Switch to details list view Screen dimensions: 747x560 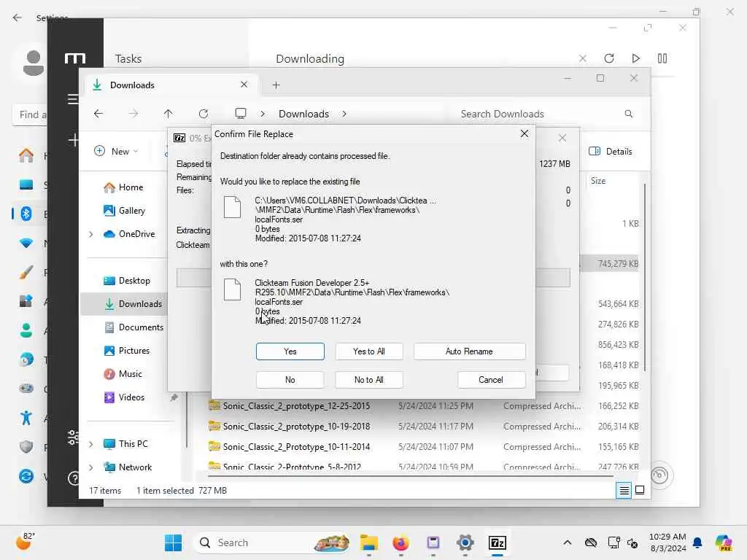pos(624,490)
